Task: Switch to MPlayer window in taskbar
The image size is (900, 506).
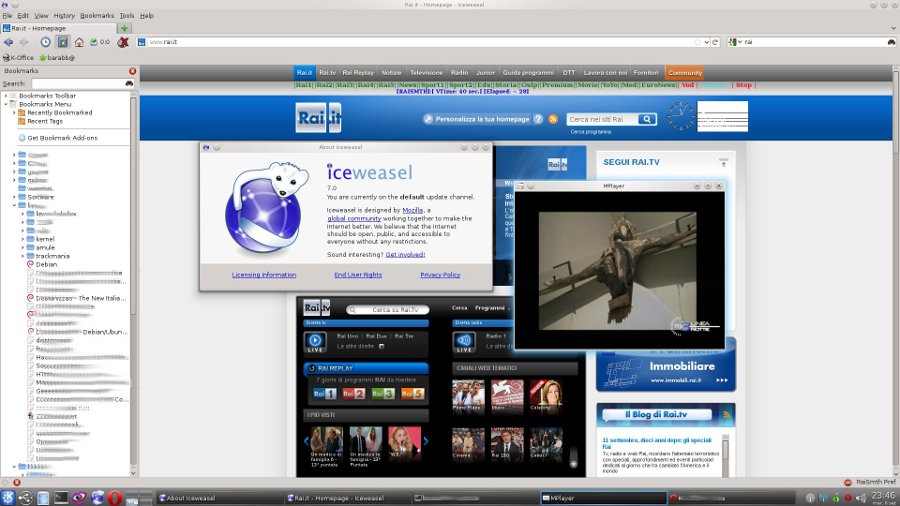Action: (603, 498)
